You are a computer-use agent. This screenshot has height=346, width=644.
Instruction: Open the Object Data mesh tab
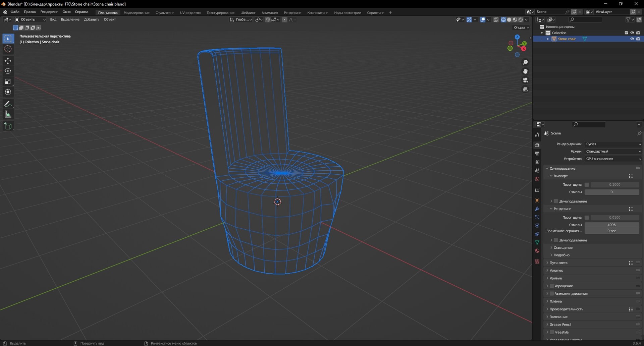pyautogui.click(x=537, y=242)
